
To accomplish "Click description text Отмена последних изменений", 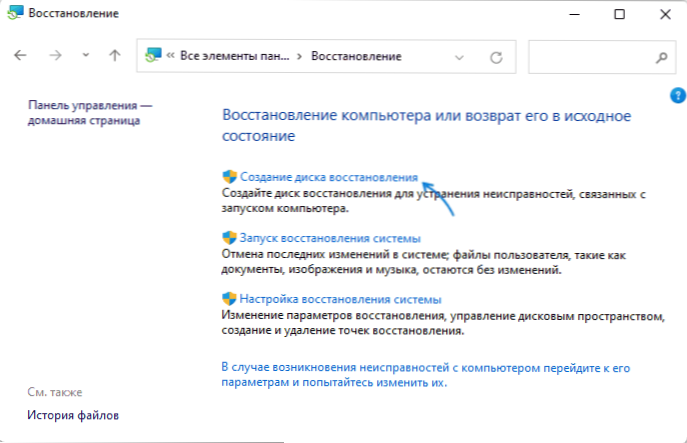I will click(x=423, y=262).
